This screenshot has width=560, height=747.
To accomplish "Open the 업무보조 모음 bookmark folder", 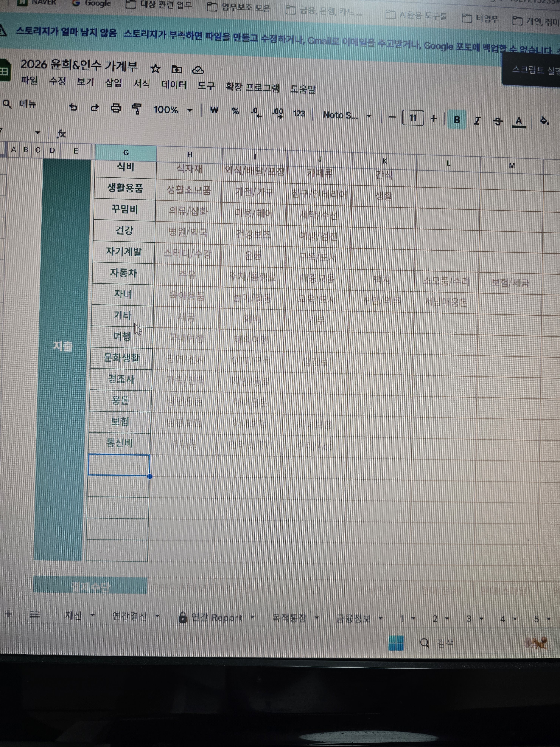I will 238,7.
